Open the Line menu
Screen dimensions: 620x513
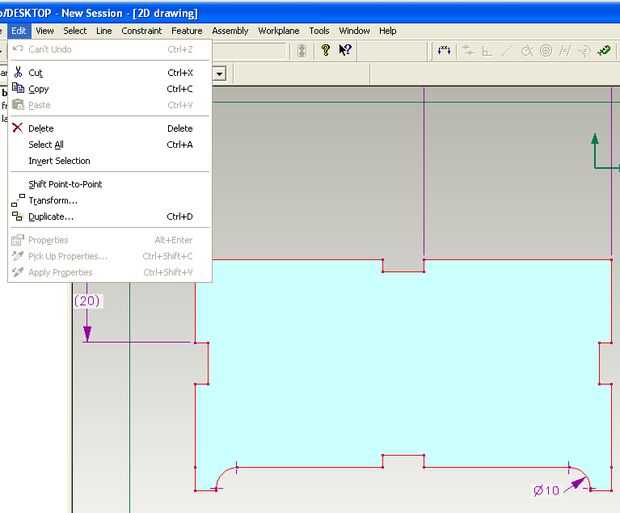(x=104, y=31)
